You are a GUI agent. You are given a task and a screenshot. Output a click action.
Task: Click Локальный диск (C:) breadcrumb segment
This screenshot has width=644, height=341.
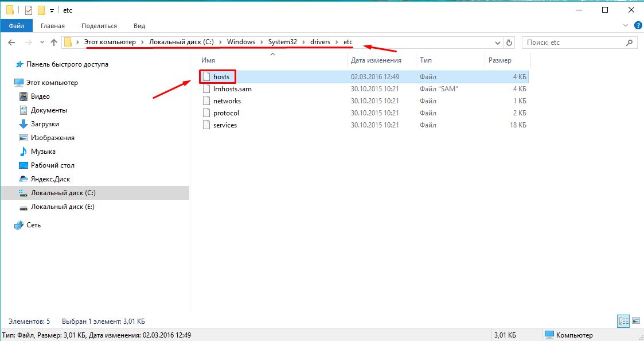pyautogui.click(x=181, y=42)
